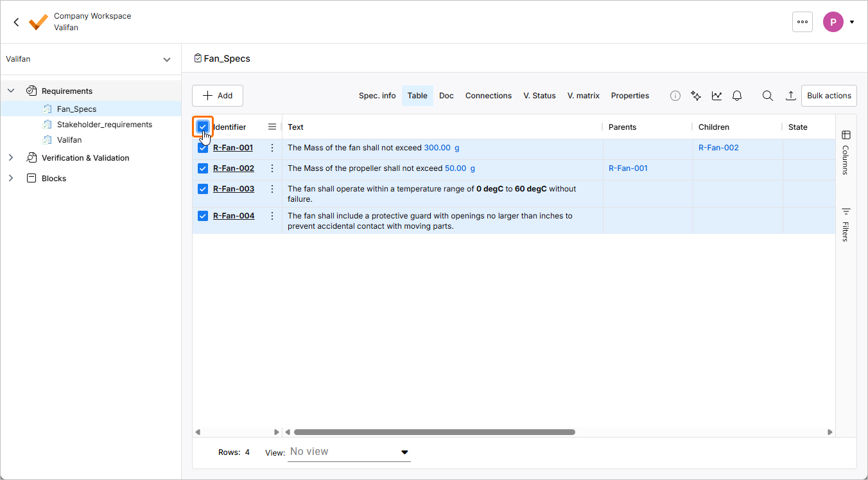
Task: Open the R-Fan-003 identifier link
Action: [234, 189]
